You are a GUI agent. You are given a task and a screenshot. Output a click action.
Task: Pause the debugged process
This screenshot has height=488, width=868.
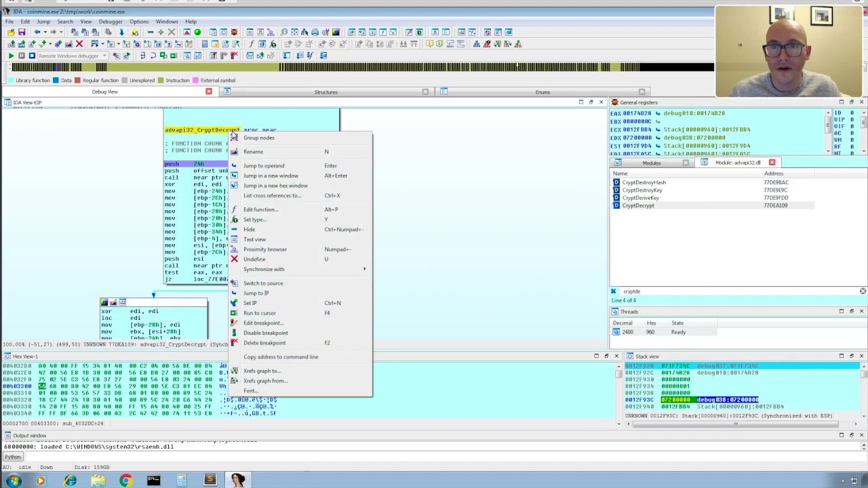coord(21,56)
